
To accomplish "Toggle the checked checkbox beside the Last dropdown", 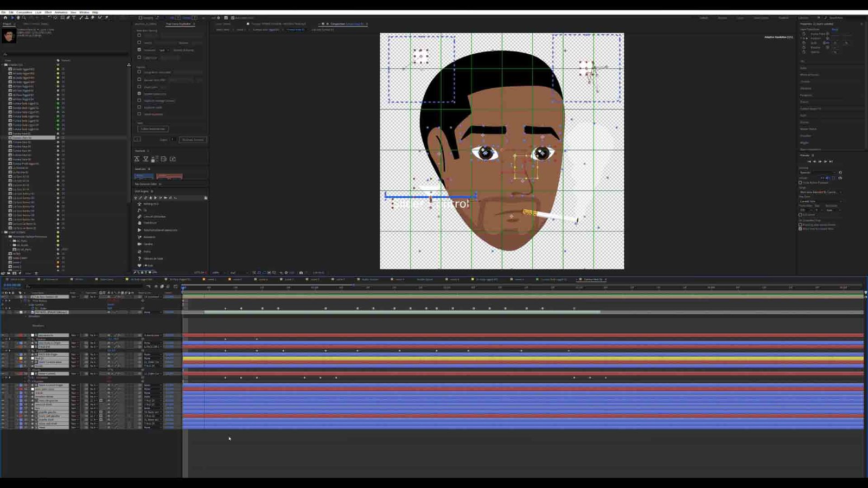I will tap(139, 50).
